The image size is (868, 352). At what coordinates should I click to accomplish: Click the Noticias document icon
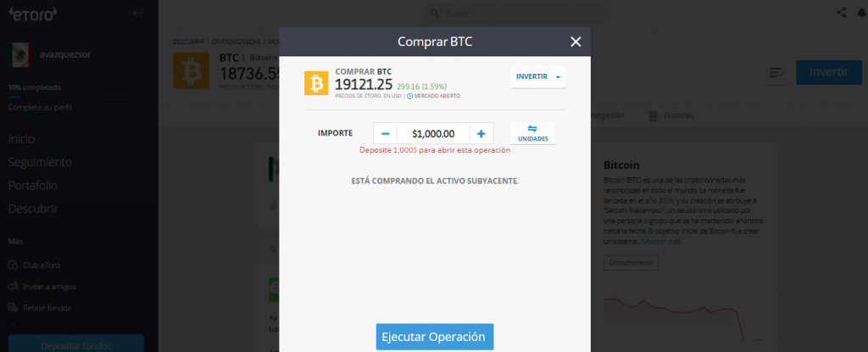tap(654, 115)
